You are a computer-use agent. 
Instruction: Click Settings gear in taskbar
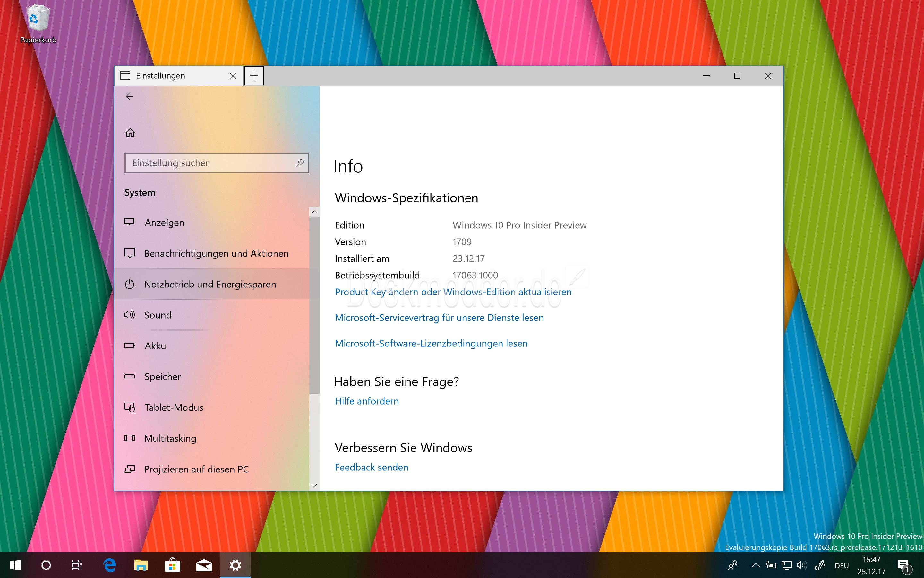click(235, 565)
